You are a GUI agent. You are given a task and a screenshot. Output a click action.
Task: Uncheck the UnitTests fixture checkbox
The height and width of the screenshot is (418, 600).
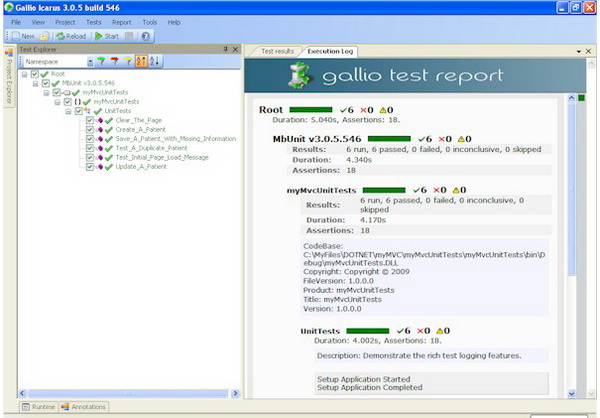click(x=78, y=111)
